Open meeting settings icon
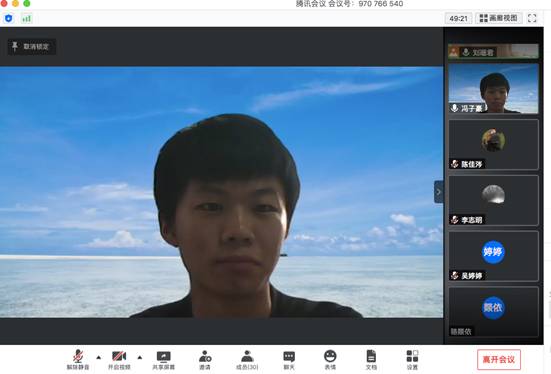Screen dimensions: 551x374 (x=412, y=360)
